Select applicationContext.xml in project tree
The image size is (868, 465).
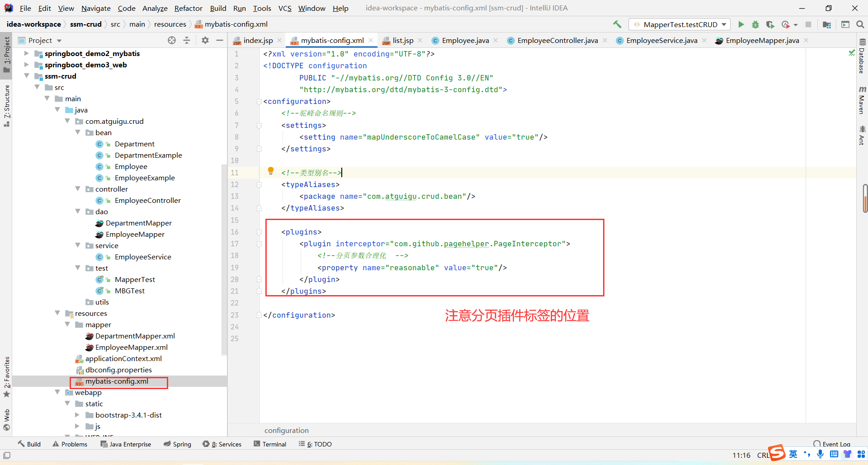[123, 358]
